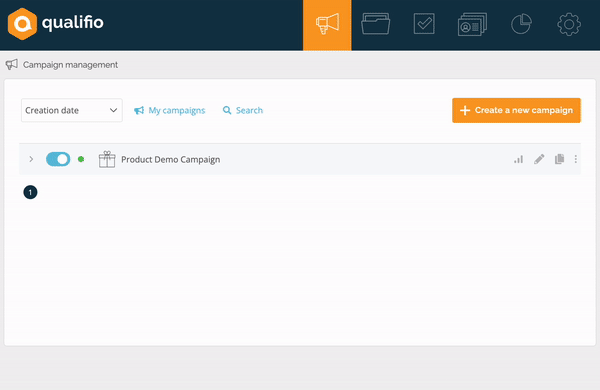Edit Product Demo Campaign with pencil icon
The width and height of the screenshot is (600, 390).
(x=539, y=159)
